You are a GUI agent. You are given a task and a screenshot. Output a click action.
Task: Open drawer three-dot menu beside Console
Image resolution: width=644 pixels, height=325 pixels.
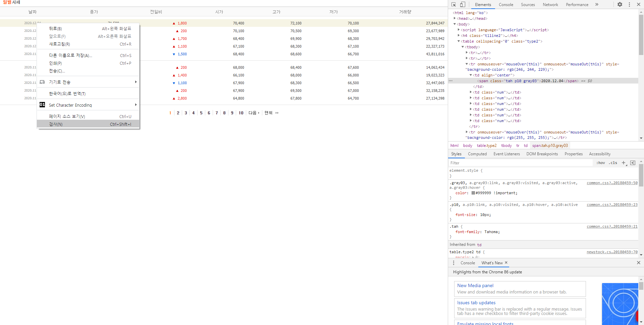(x=453, y=263)
